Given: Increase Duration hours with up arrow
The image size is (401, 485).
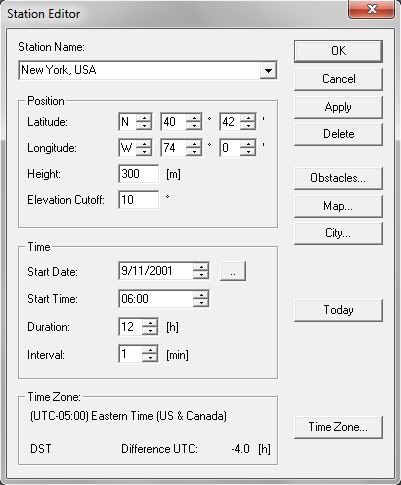Looking at the screenshot, I should (x=150, y=323).
